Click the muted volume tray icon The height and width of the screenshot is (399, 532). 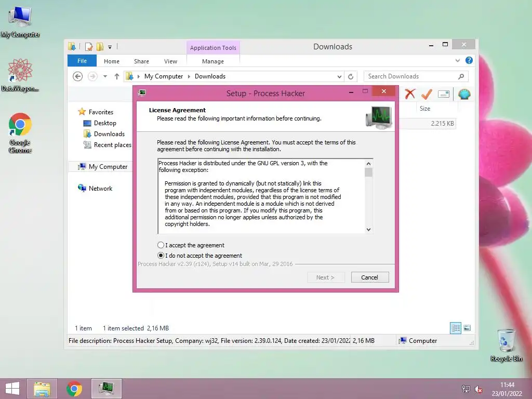point(478,390)
